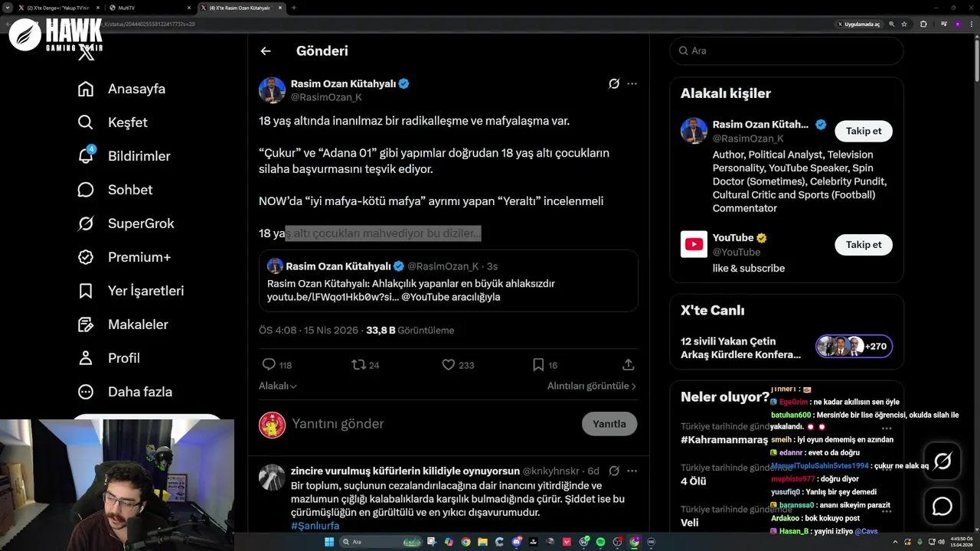The height and width of the screenshot is (551, 980).
Task: Switch to X'te Denge+ browser tab
Action: click(x=59, y=8)
